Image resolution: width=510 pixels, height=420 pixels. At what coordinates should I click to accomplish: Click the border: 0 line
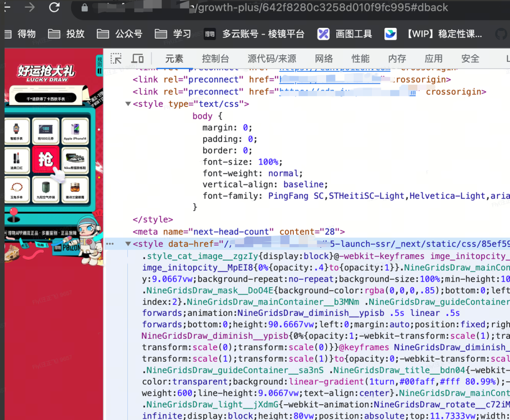pos(227,151)
